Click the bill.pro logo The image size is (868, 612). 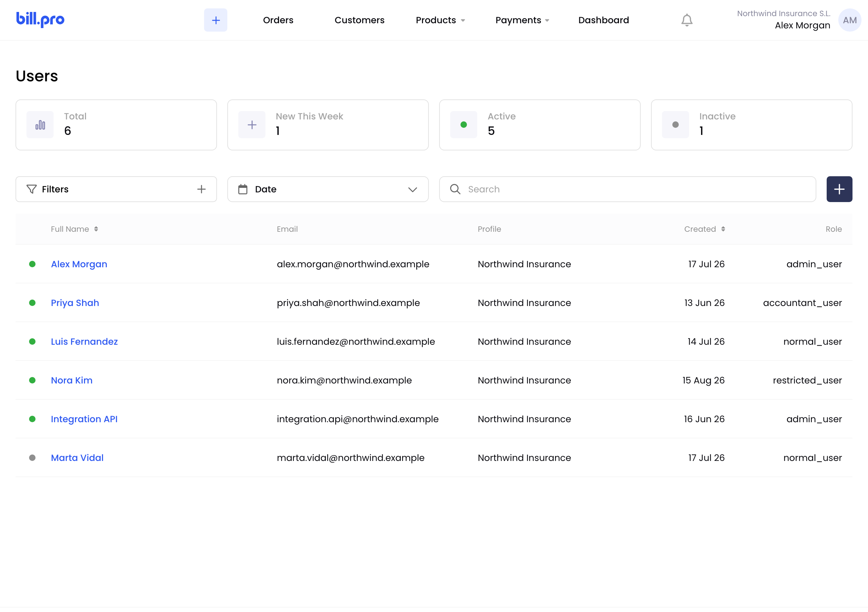(40, 20)
